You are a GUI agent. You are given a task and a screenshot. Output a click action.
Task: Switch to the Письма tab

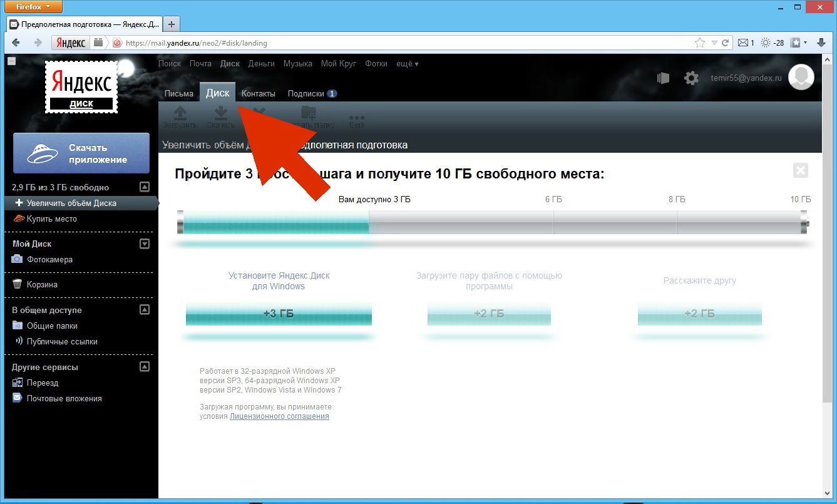[178, 93]
